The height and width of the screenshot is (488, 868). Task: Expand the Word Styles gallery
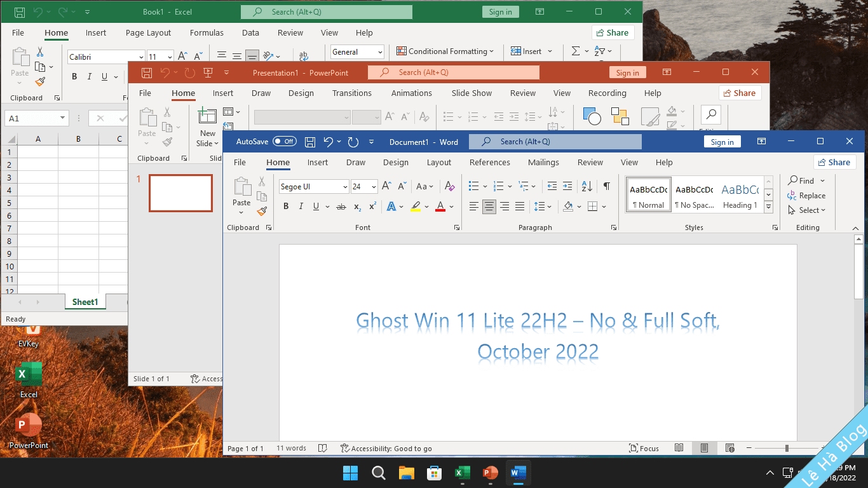point(768,207)
